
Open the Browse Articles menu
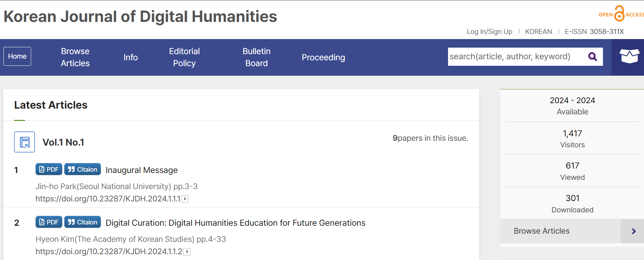pyautogui.click(x=75, y=57)
